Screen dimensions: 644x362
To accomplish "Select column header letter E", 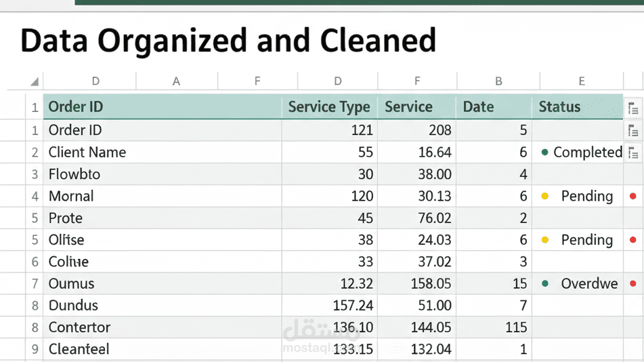I will (581, 81).
